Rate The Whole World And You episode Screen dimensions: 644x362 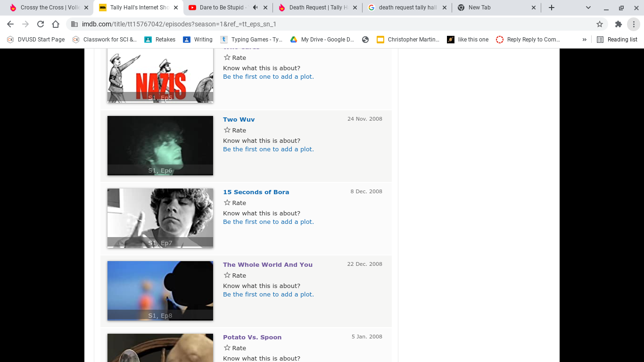(235, 275)
